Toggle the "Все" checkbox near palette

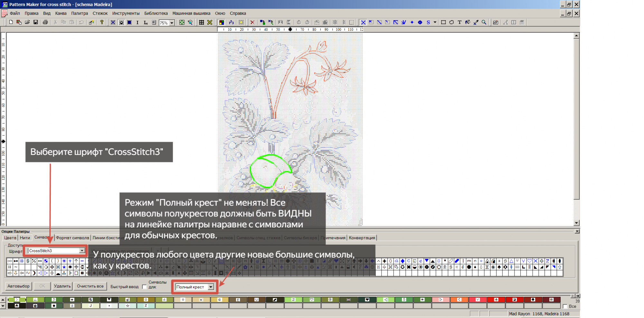(x=565, y=306)
